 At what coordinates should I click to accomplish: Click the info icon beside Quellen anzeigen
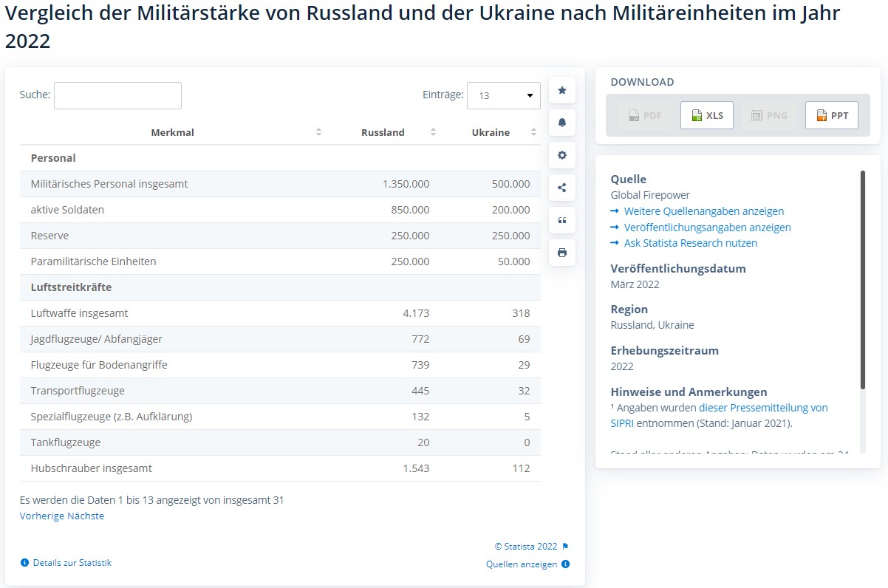pyautogui.click(x=565, y=564)
